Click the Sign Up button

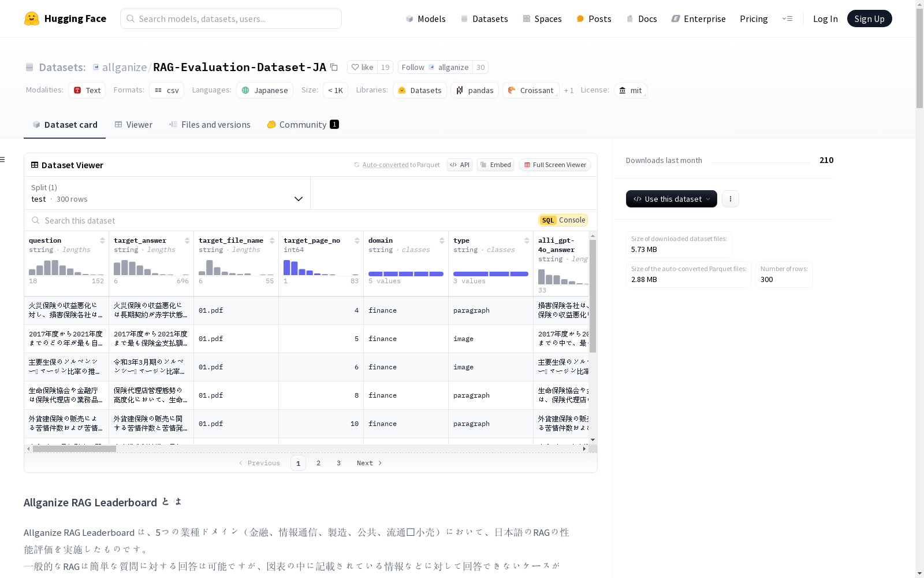[x=869, y=18]
